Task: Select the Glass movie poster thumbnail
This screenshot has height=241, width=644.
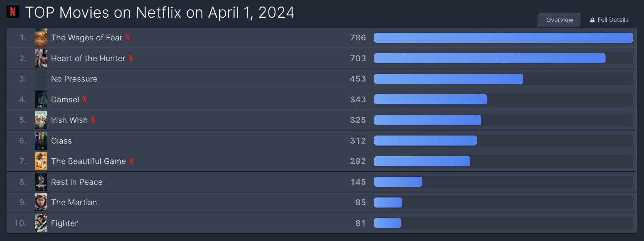Action: coord(41,141)
